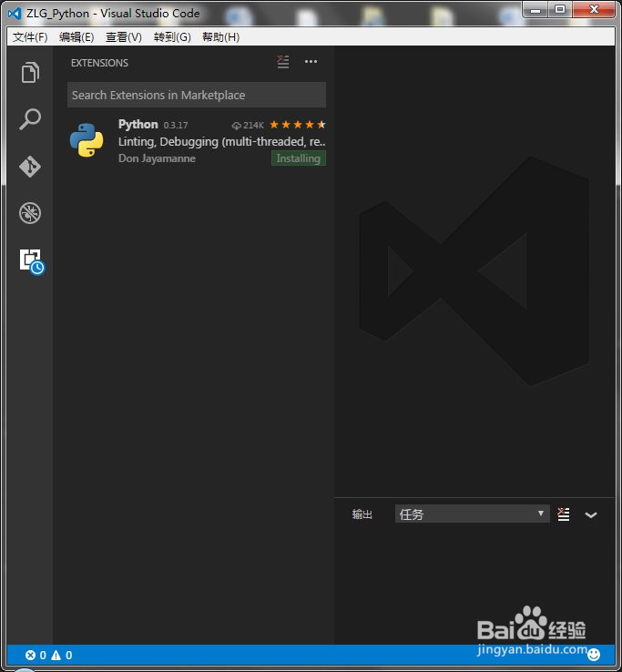Open the Extensions panel more actions menu

pos(311,62)
